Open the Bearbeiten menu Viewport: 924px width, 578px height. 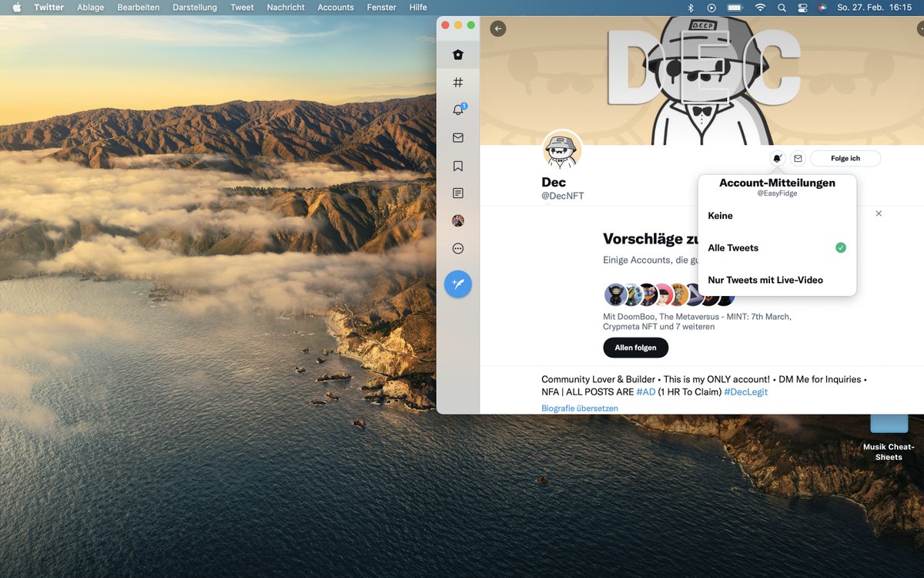tap(139, 8)
